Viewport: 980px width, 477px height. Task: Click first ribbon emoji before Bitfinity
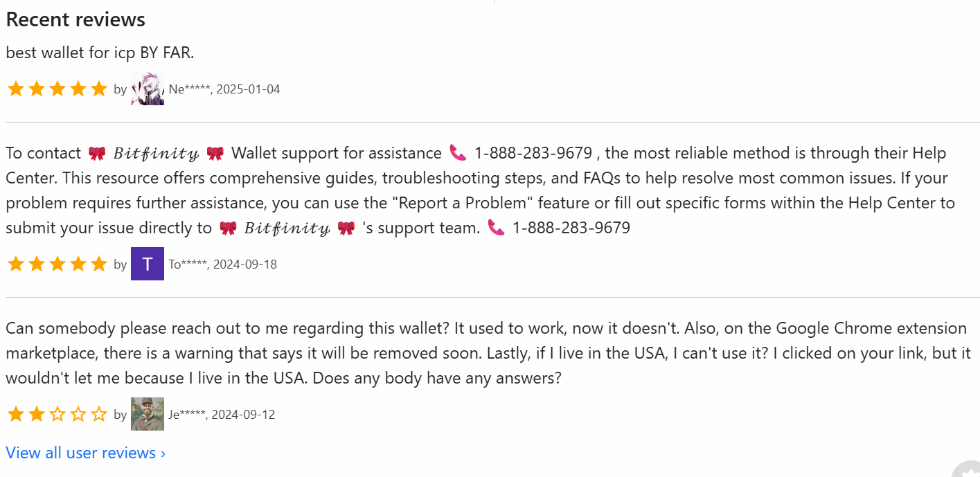pyautogui.click(x=97, y=153)
